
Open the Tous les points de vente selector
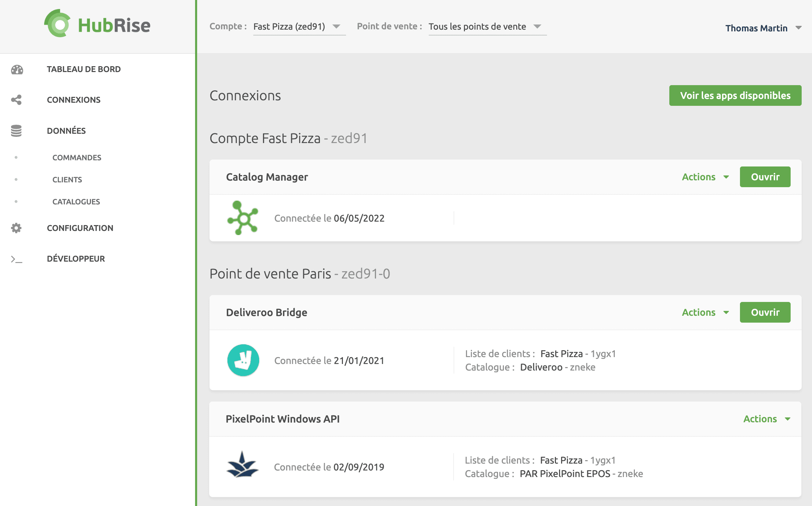click(487, 27)
